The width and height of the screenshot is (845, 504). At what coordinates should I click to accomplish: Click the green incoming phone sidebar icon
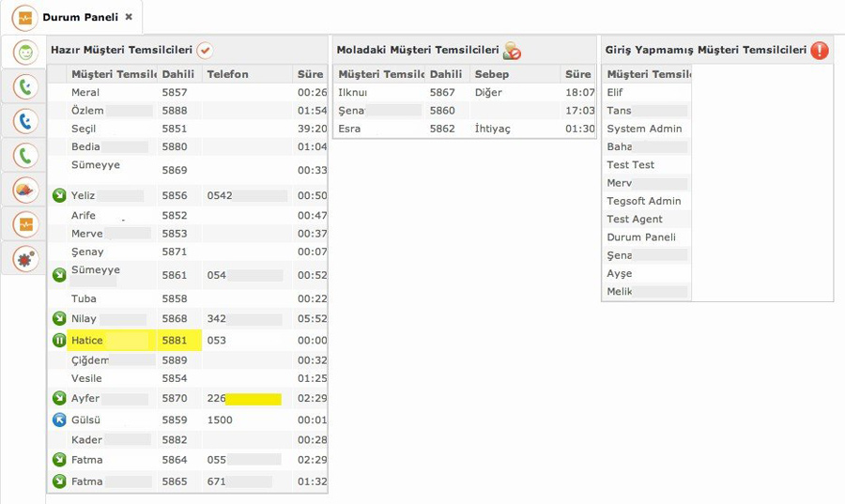(25, 86)
